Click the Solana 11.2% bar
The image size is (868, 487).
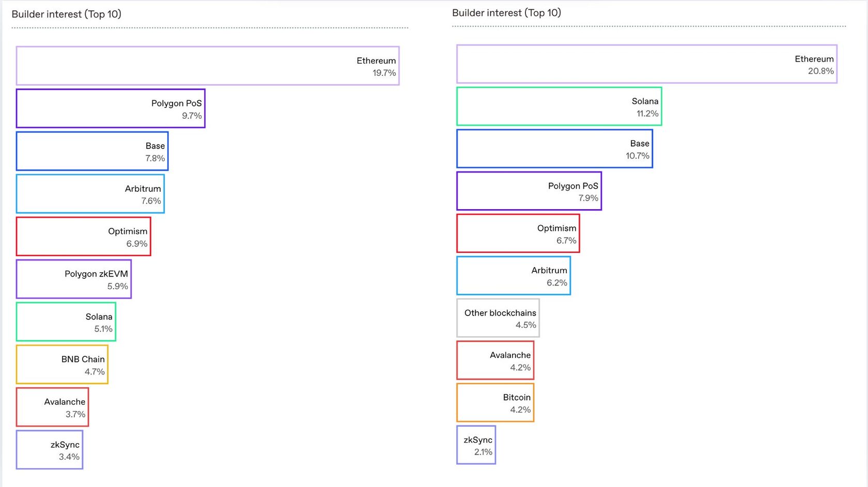click(x=559, y=106)
